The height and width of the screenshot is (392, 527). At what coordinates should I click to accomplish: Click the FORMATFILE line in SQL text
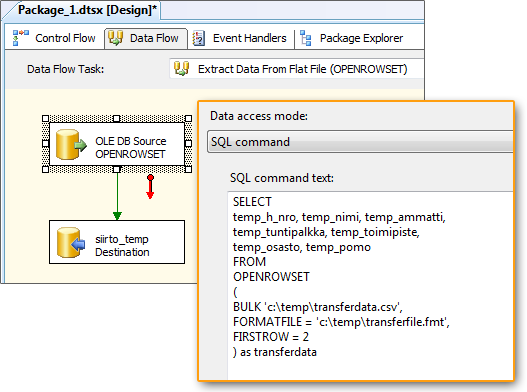[x=341, y=322]
